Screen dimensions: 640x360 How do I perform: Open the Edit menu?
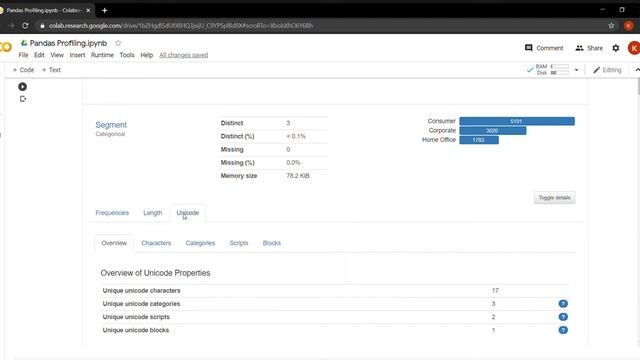[39, 55]
